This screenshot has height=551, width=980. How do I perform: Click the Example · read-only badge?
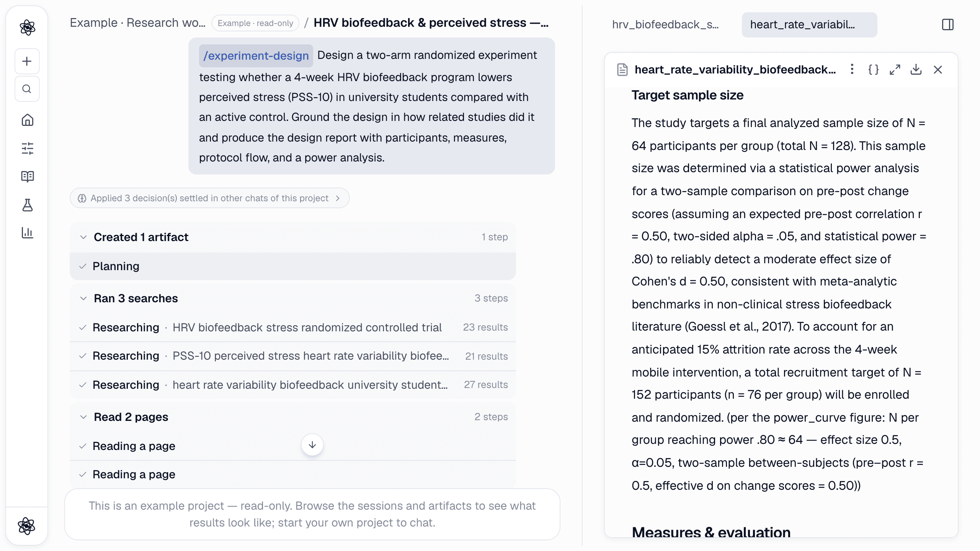click(255, 23)
